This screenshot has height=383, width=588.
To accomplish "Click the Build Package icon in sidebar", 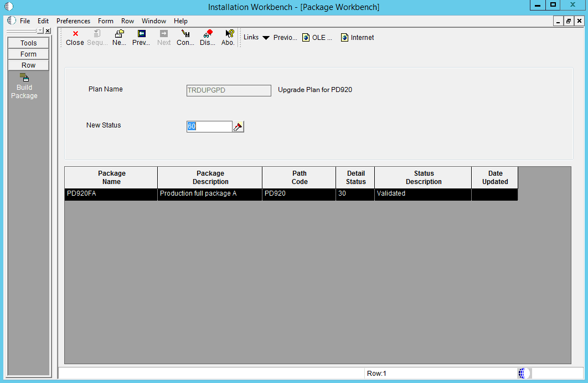I will coord(24,78).
